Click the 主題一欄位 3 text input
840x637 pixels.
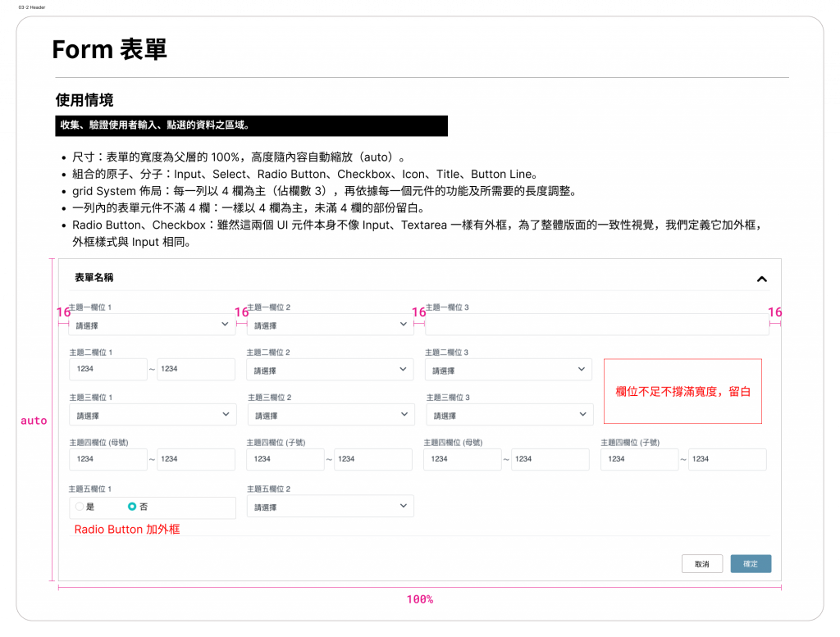597,325
